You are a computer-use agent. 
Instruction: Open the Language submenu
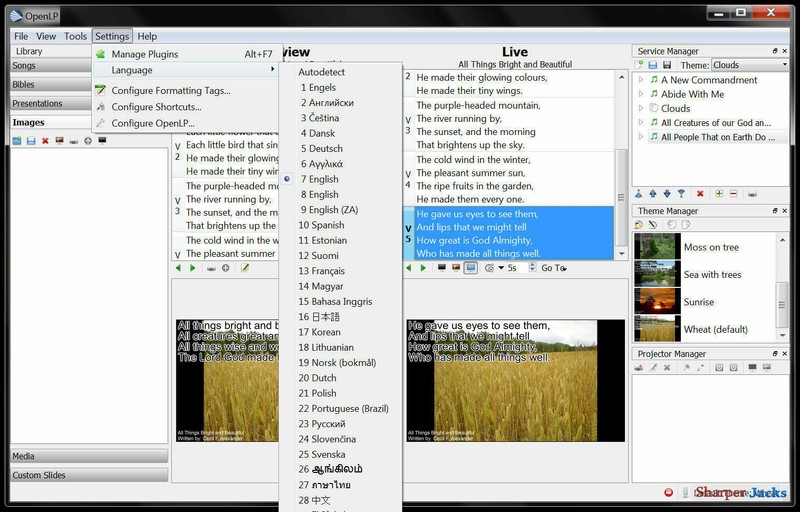[186, 70]
